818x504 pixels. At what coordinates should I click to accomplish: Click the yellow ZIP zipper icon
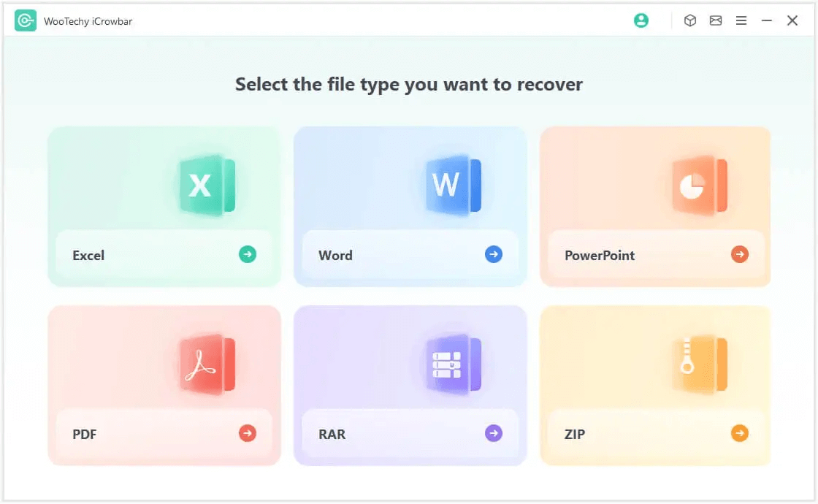(x=699, y=364)
